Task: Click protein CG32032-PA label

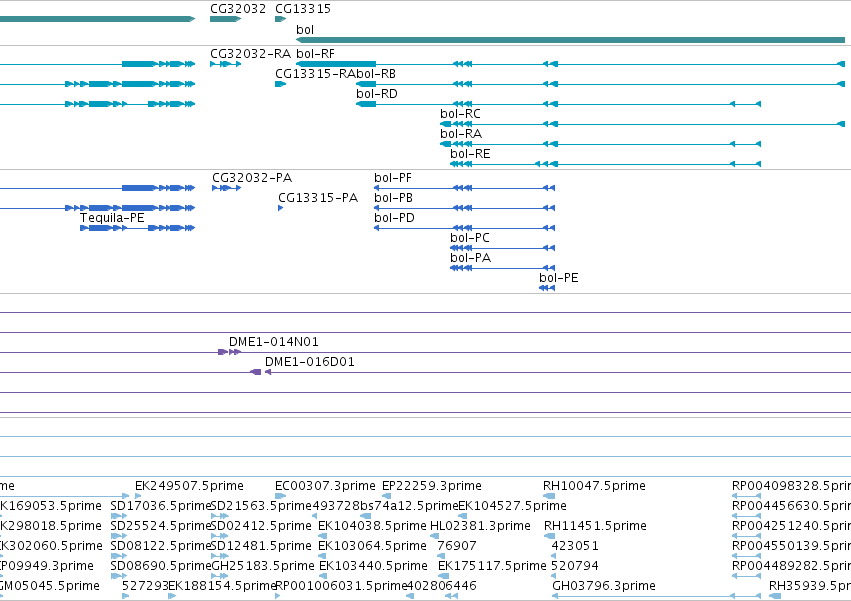Action: pyautogui.click(x=252, y=178)
